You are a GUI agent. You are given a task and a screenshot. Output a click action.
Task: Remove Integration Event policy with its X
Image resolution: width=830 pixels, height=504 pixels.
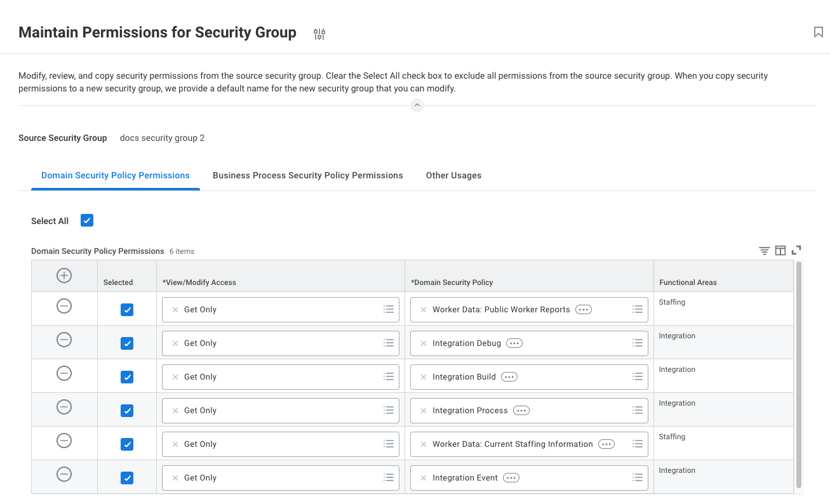424,478
